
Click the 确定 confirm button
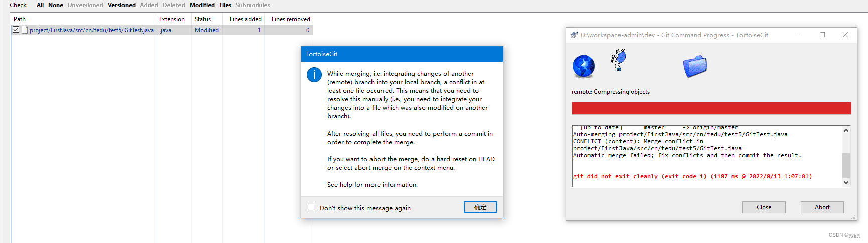tap(480, 207)
